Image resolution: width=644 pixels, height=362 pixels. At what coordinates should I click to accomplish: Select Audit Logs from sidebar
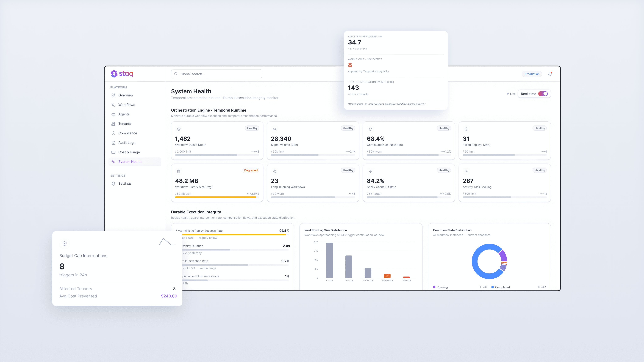127,143
